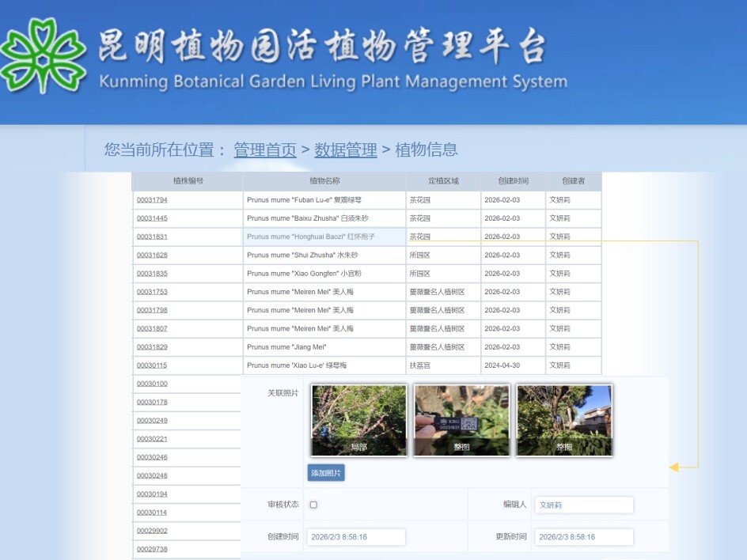Focus the 更新时间 date field
This screenshot has height=560, width=747.
click(x=584, y=537)
